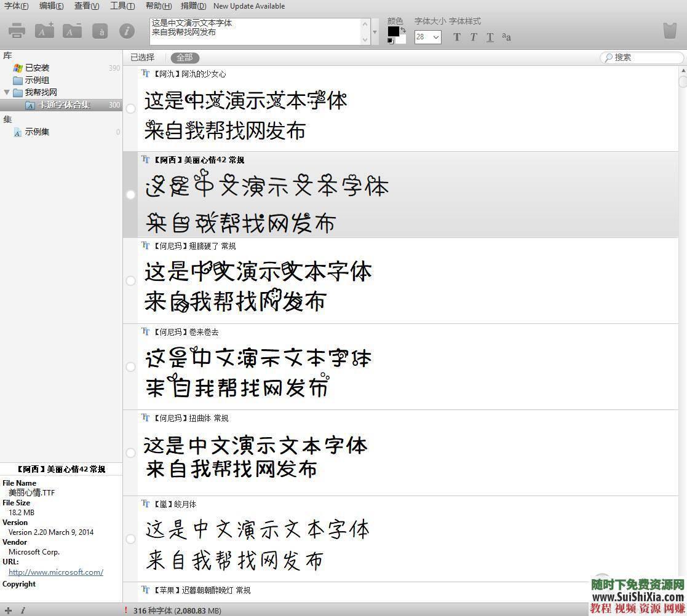The image size is (687, 616).
Task: Toggle bold style with the T icon
Action: point(456,37)
